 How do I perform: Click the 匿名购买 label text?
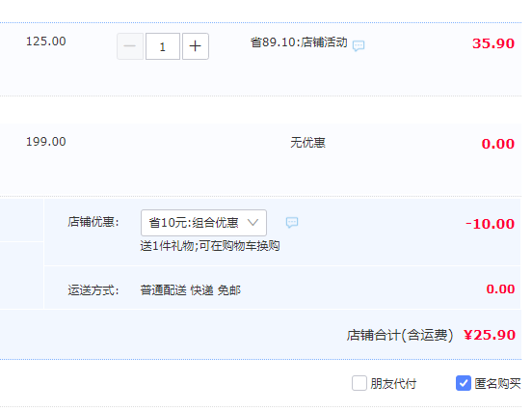pyautogui.click(x=497, y=383)
